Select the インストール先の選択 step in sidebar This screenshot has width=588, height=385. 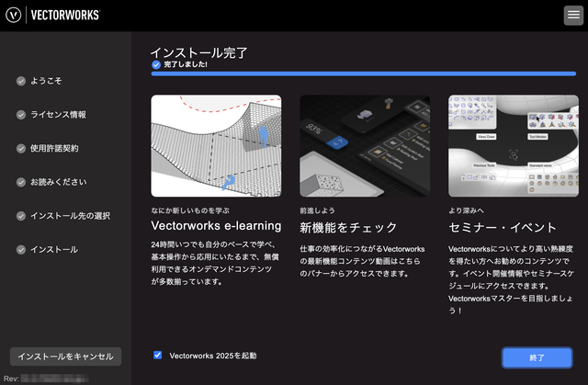coord(70,216)
